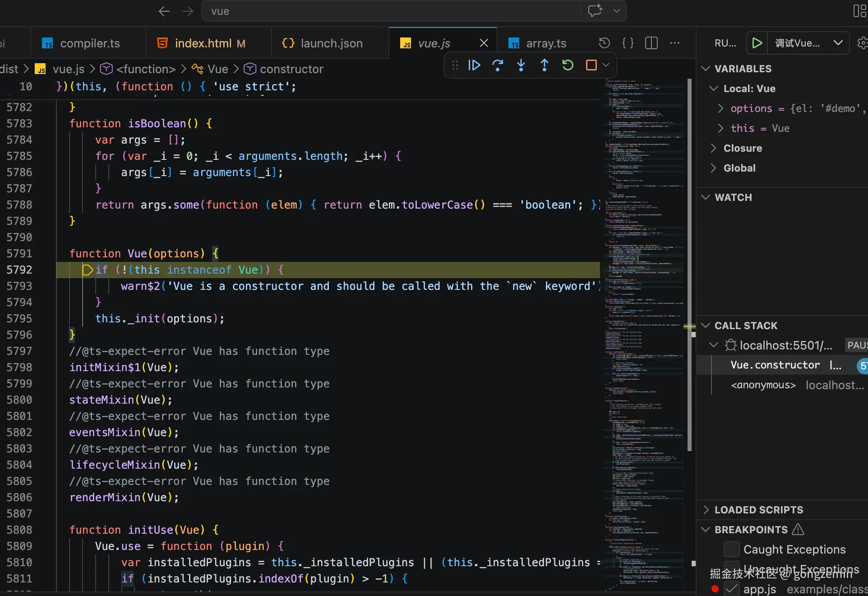The image size is (868, 596).
Task: Switch to the launch.json tab
Action: click(x=331, y=43)
